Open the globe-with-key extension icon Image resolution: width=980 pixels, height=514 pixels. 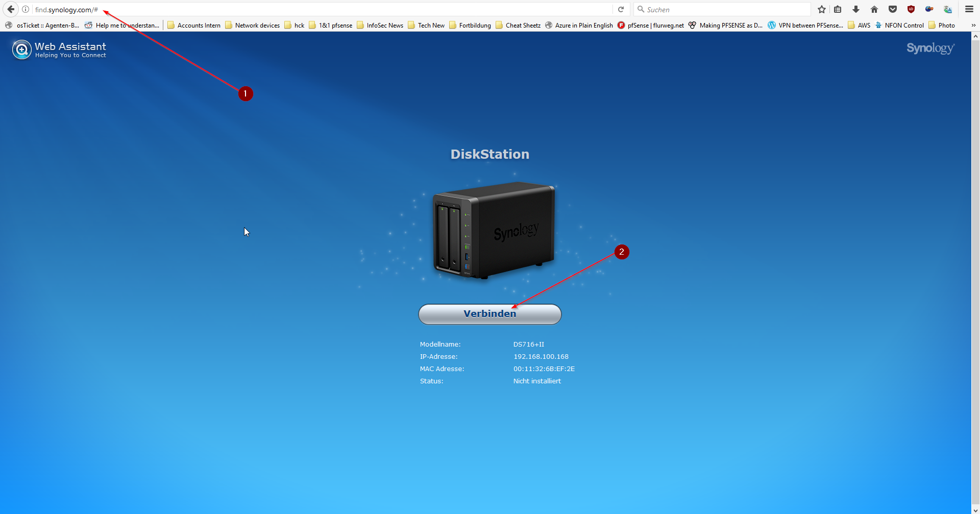[x=929, y=9]
